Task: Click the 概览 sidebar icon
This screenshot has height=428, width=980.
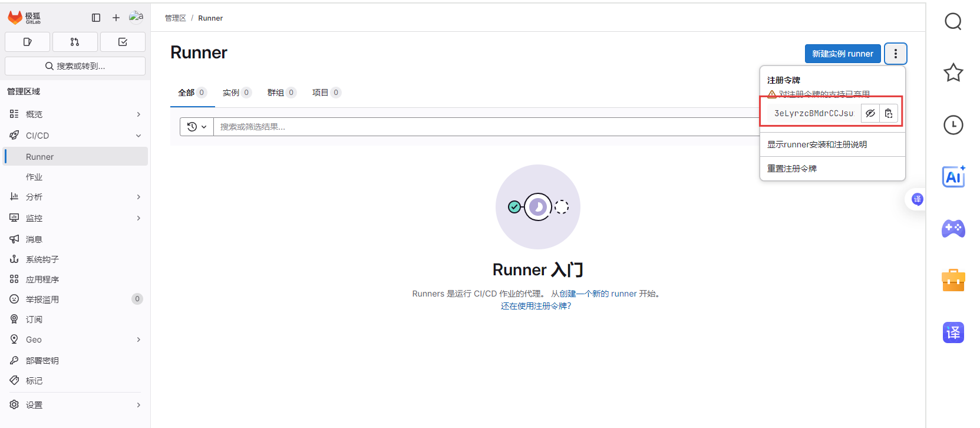Action: point(14,114)
